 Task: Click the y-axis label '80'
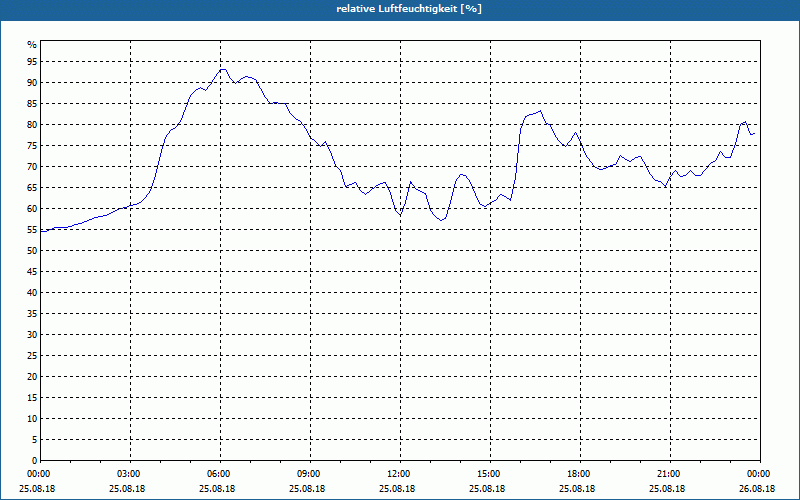(32, 124)
